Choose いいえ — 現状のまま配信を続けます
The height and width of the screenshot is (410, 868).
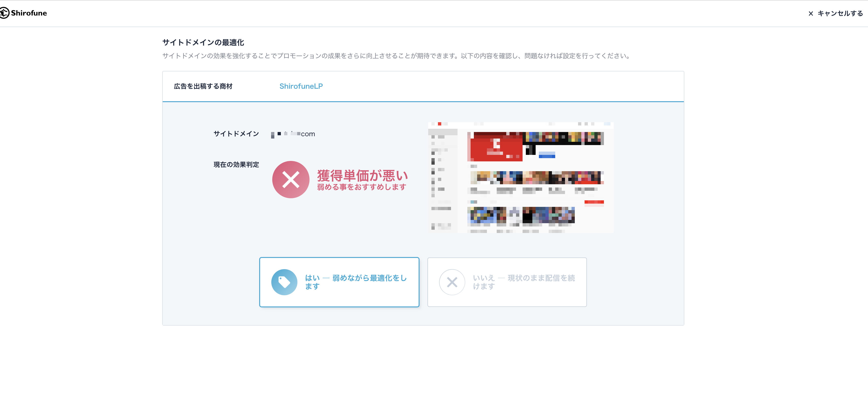[x=507, y=282]
